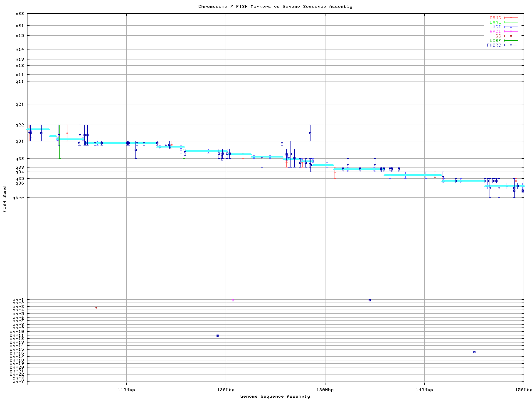Image resolution: width=532 pixels, height=399 pixels.
Task: Click the LANL legend entry text
Action: point(495,22)
